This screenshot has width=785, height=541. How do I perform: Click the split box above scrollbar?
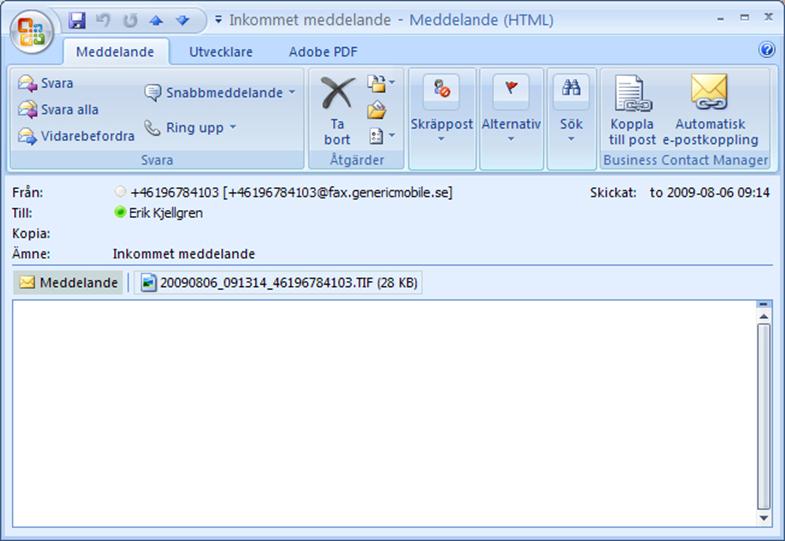point(763,304)
